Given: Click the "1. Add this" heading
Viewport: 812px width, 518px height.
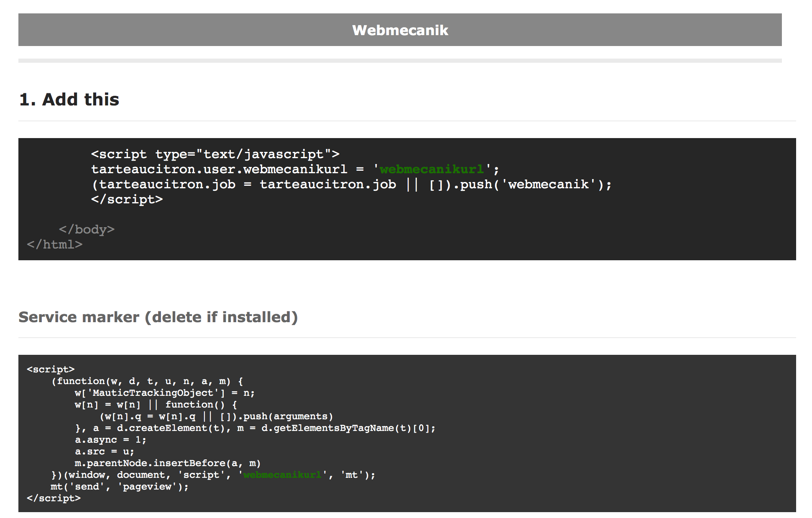Looking at the screenshot, I should (69, 100).
